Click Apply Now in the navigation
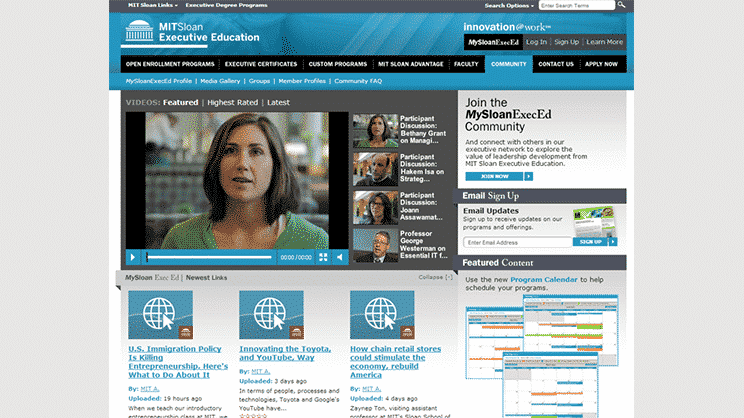 pos(601,64)
